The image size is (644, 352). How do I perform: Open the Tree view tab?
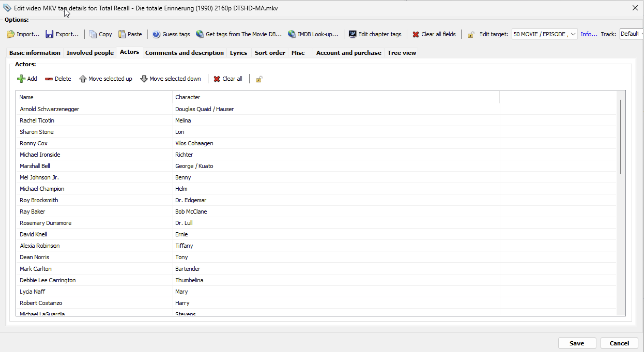[402, 53]
